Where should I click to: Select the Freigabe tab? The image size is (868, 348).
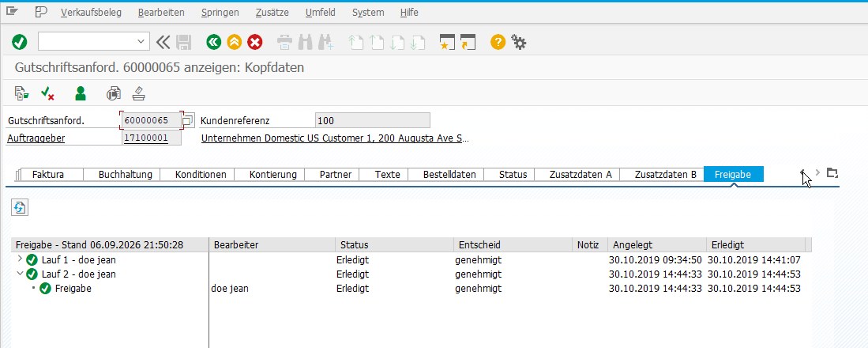coord(733,174)
